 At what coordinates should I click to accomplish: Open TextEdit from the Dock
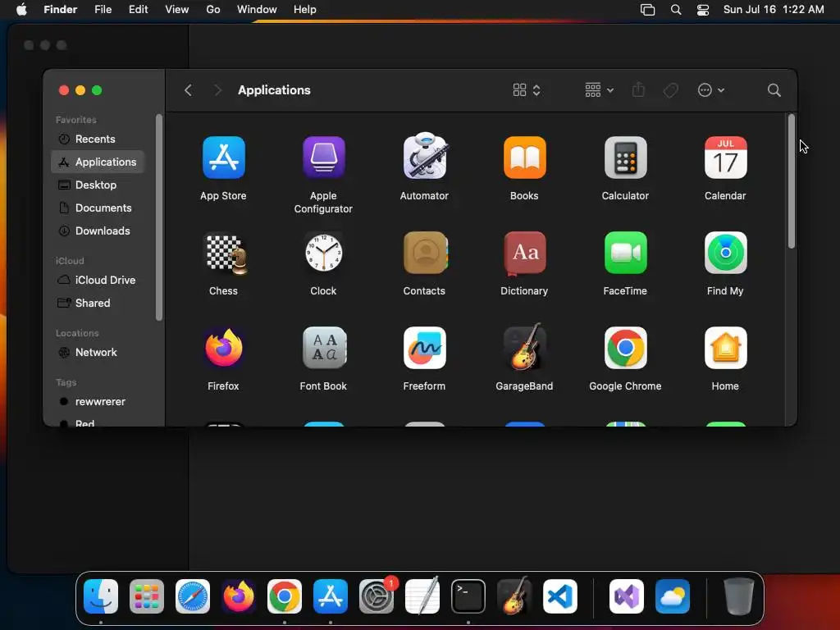pyautogui.click(x=422, y=596)
